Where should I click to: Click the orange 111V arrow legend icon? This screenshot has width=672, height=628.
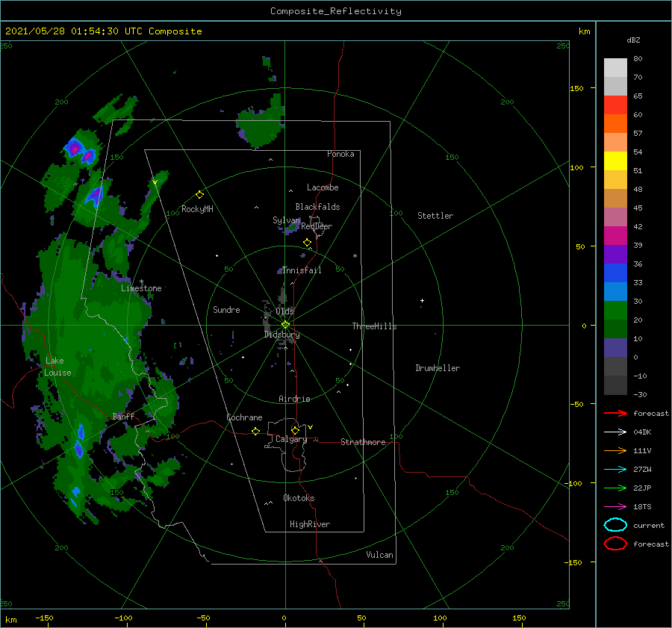coord(615,450)
